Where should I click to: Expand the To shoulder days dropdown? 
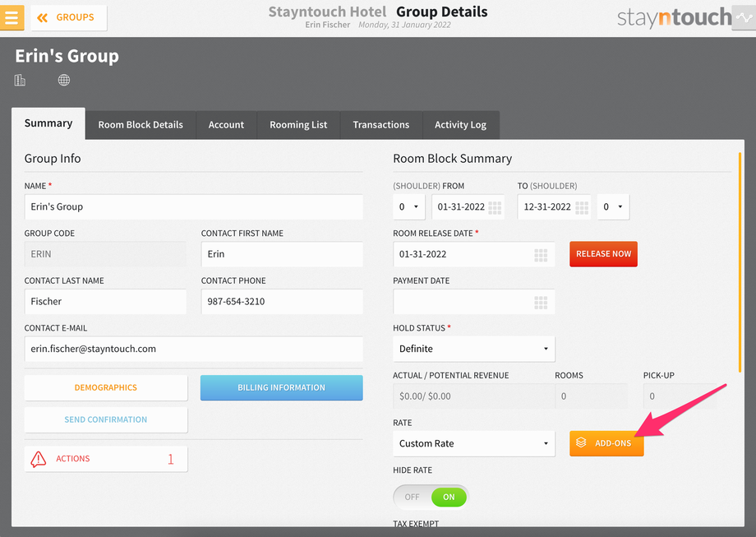(x=613, y=207)
